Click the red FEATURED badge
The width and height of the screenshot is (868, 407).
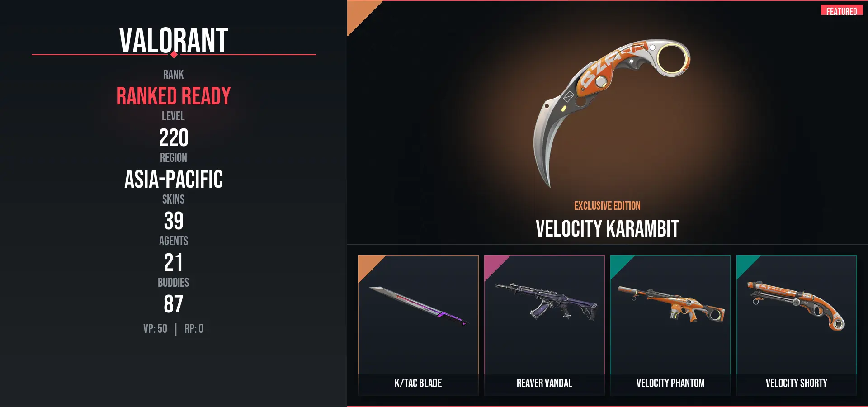[x=842, y=10]
